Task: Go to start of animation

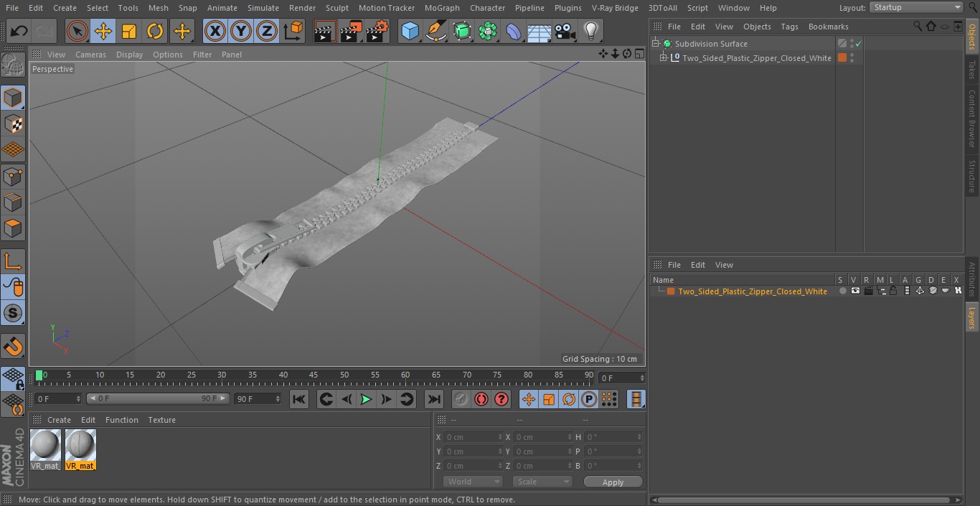Action: pos(299,400)
